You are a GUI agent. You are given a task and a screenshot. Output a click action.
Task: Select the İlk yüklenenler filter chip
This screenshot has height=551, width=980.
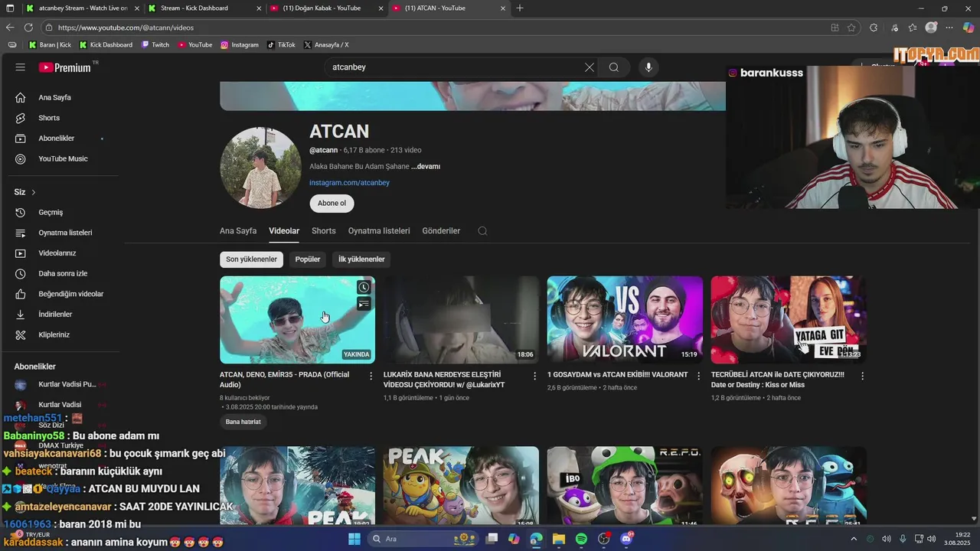point(361,259)
